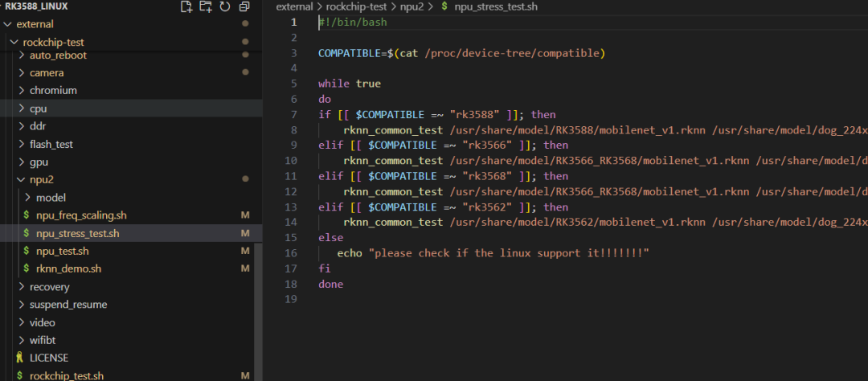The height and width of the screenshot is (381, 868).
Task: Click the M status badge of npu_stress_test.sh
Action: [245, 234]
